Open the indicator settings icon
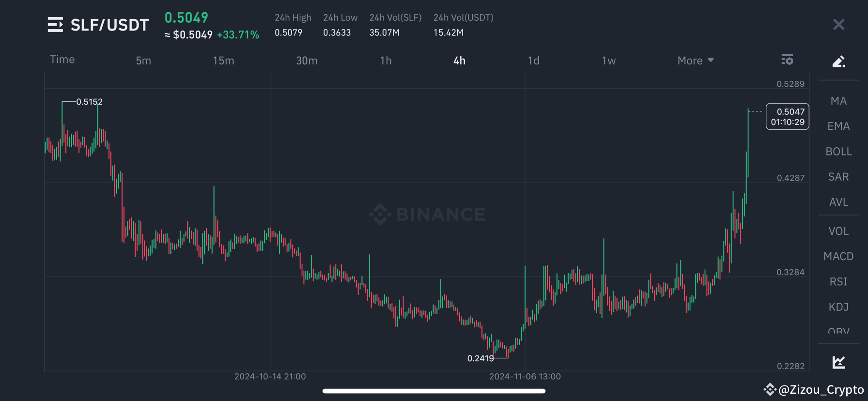This screenshot has width=868, height=401. [787, 60]
